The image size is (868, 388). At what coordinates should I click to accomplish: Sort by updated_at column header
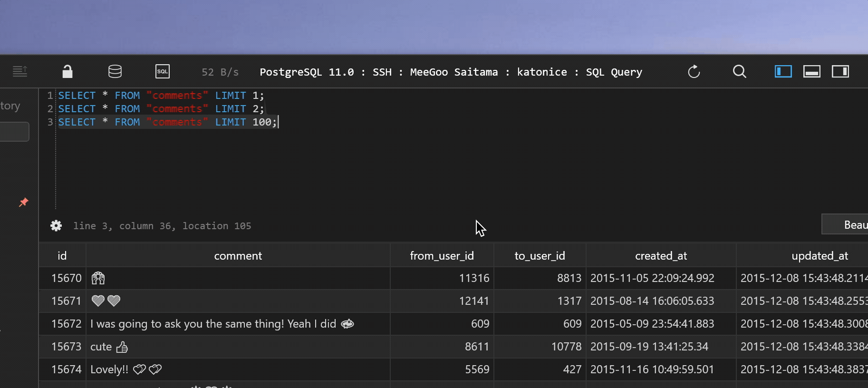pos(802,256)
